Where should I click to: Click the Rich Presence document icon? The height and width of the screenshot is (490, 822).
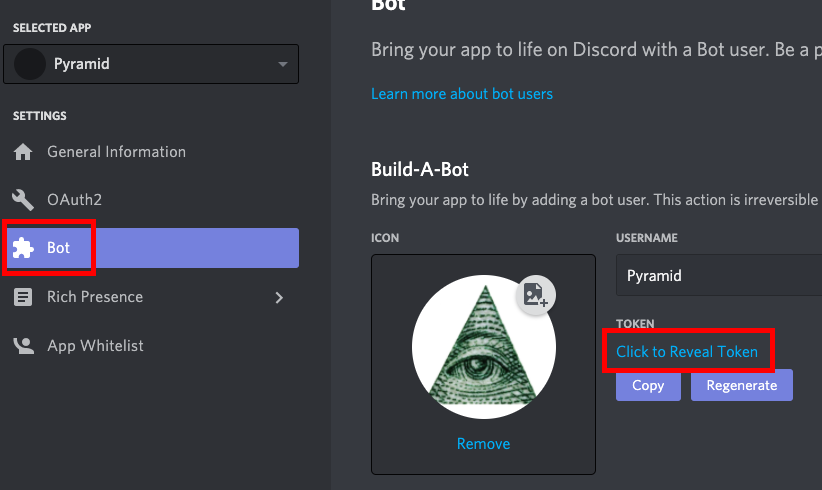point(23,297)
